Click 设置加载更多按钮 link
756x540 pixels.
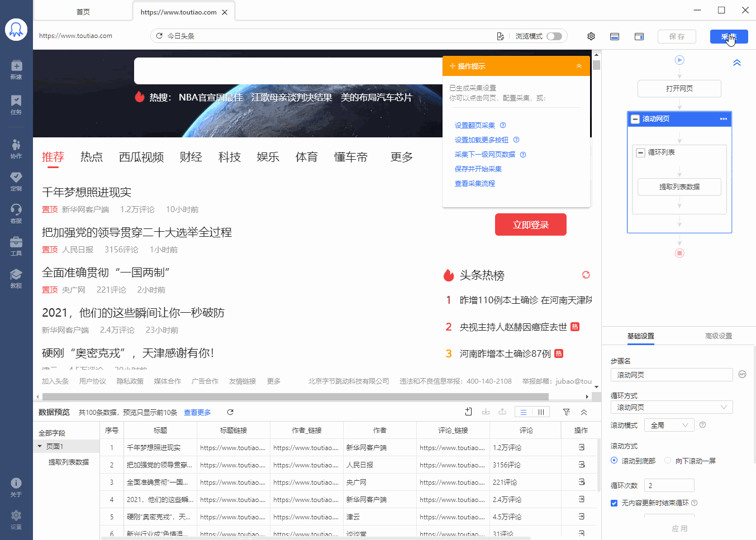click(482, 140)
